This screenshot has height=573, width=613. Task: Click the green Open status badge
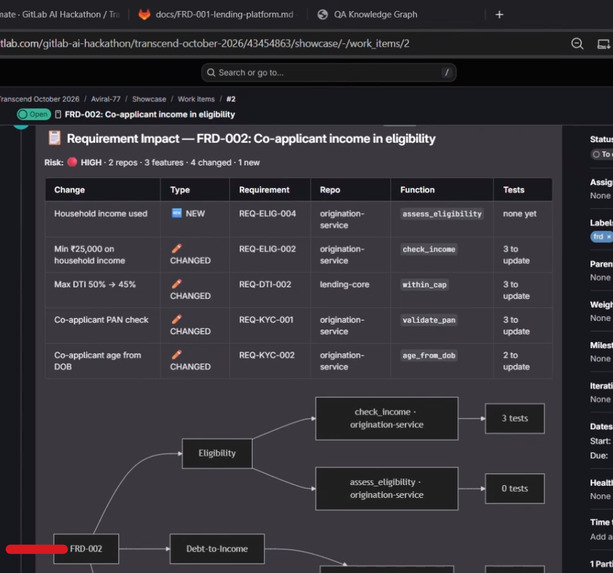click(x=34, y=115)
